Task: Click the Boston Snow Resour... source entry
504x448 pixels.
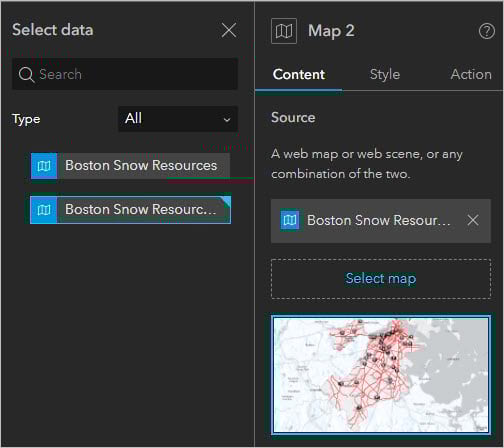Action: (x=381, y=221)
